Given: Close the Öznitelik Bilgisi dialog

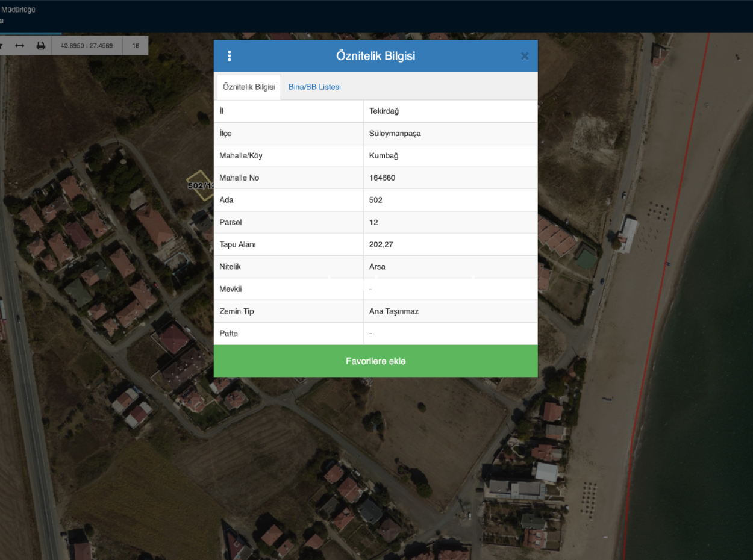Looking at the screenshot, I should [524, 56].
